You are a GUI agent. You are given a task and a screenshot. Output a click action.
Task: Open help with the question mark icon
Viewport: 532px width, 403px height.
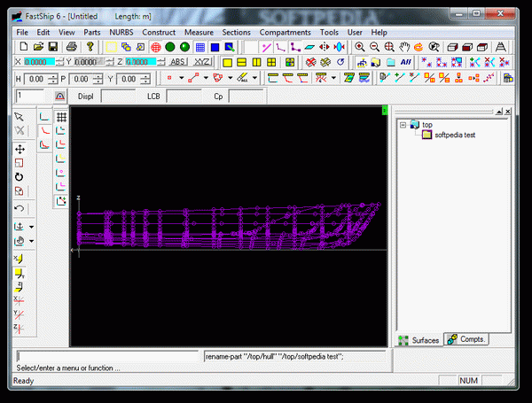[90, 47]
